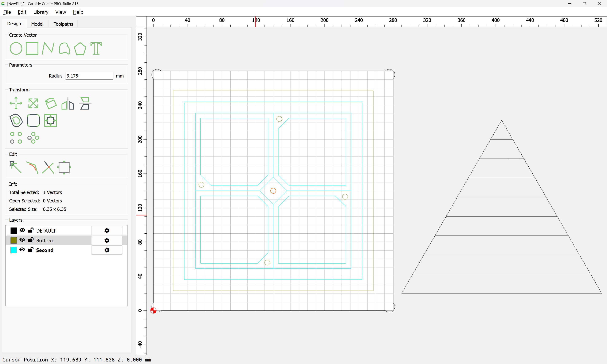Select the orange circle at design center

pyautogui.click(x=273, y=191)
